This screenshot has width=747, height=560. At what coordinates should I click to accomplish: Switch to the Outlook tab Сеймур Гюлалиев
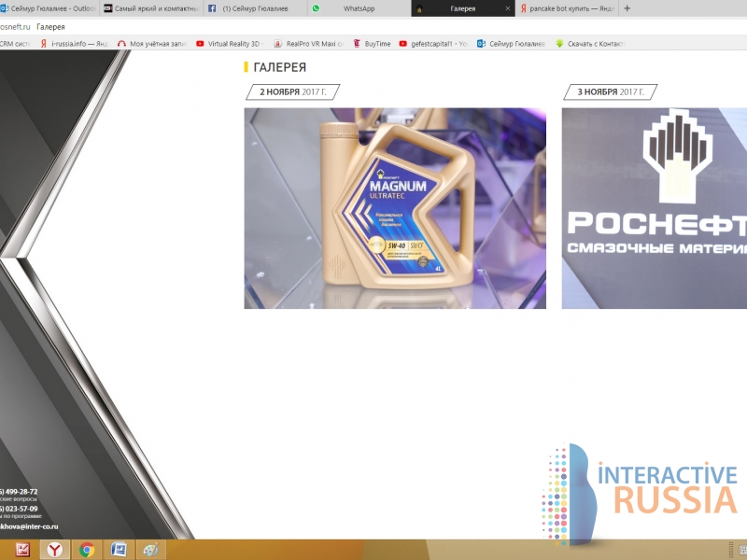[x=48, y=8]
